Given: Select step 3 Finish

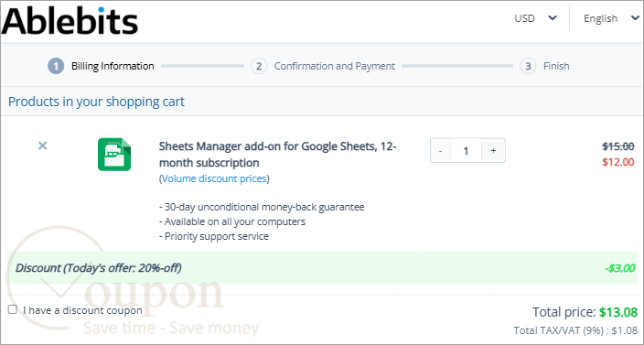Looking at the screenshot, I should (544, 66).
